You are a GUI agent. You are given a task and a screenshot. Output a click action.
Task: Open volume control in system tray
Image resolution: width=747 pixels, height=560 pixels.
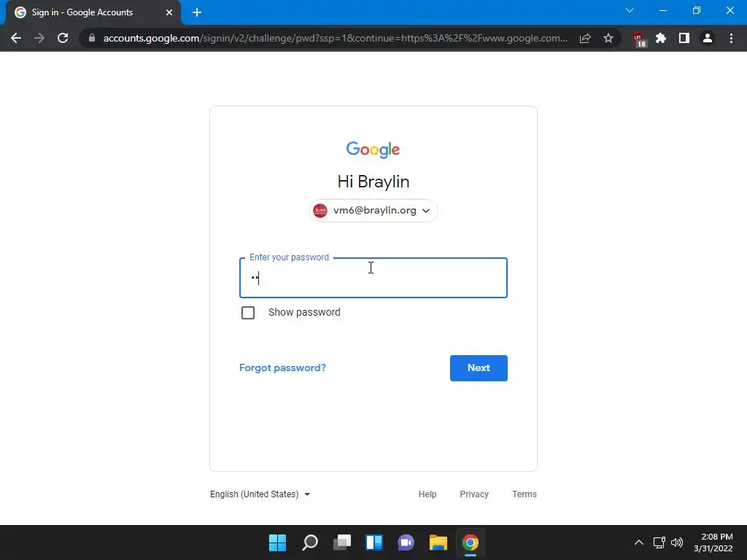click(676, 542)
